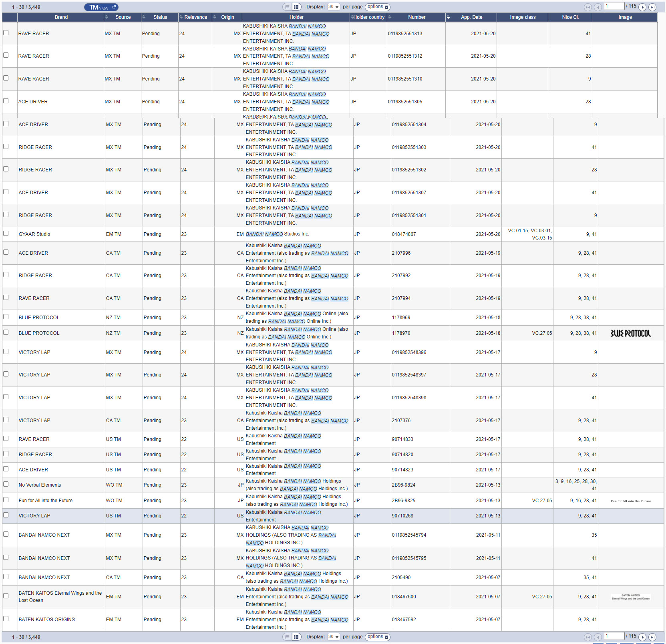
Task: Select highlighted VICTORY LAP US TM row
Action: pyautogui.click(x=333, y=516)
